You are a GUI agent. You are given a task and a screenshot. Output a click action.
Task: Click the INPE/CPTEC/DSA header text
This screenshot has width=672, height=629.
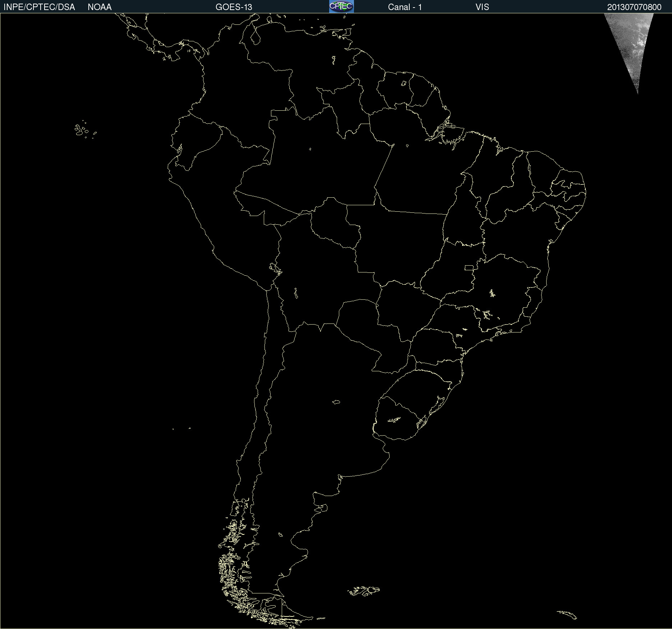click(x=39, y=7)
